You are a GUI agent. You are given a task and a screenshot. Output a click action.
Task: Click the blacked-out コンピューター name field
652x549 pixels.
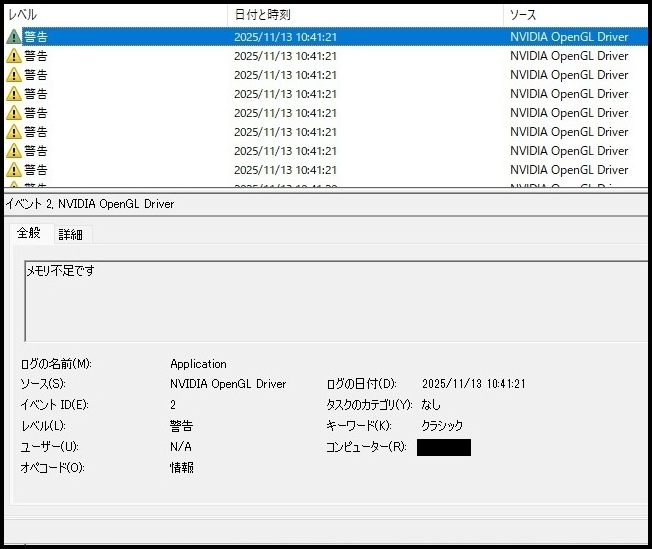pos(443,447)
